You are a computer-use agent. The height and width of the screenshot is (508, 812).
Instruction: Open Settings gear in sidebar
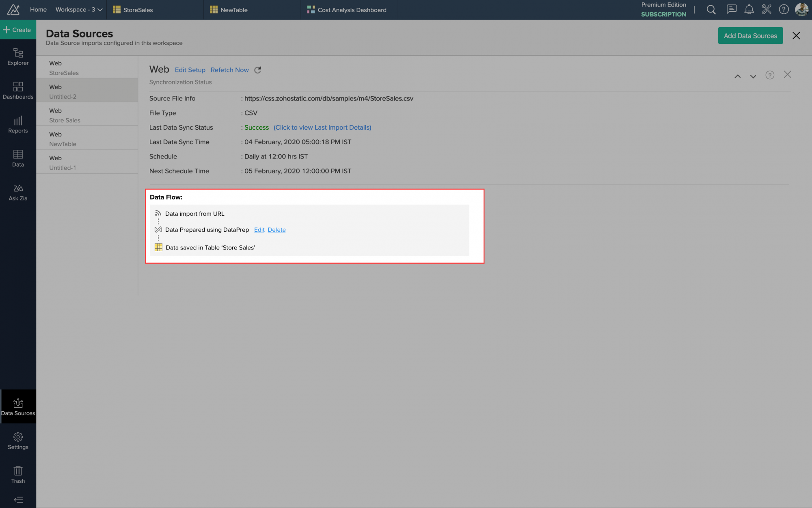[18, 441]
